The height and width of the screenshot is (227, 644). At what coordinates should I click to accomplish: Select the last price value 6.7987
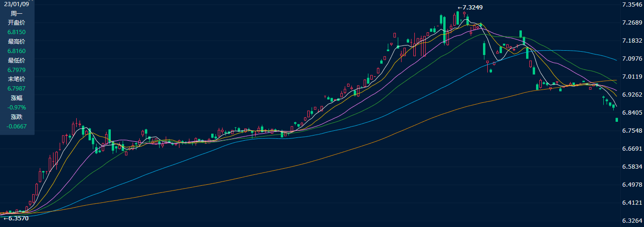coord(17,89)
